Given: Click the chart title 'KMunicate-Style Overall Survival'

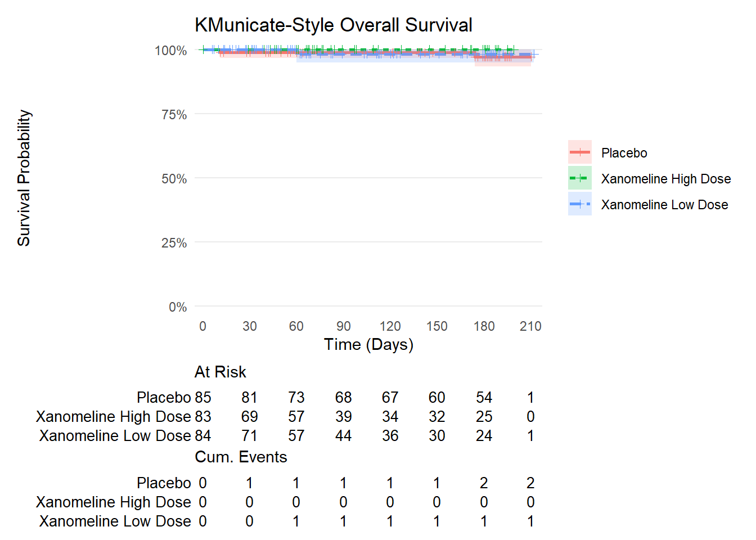Looking at the screenshot, I should pyautogui.click(x=333, y=25).
